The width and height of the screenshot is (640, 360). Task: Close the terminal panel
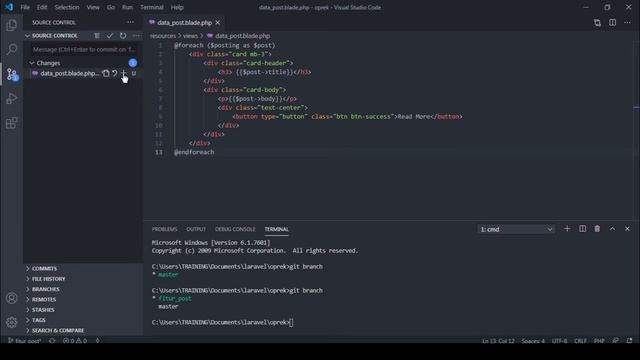point(627,229)
